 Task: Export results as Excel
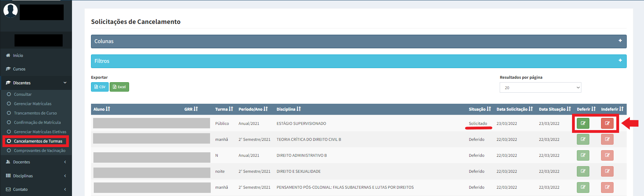119,87
